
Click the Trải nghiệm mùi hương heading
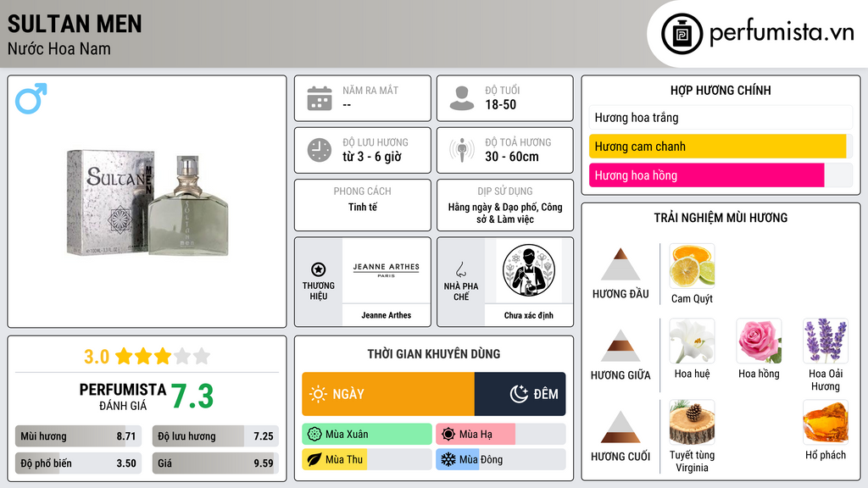721,218
